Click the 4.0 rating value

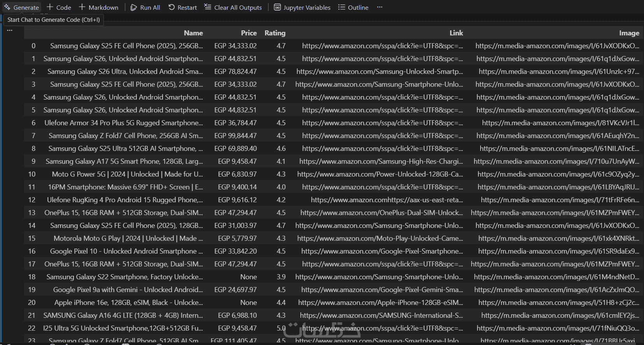[281, 187]
